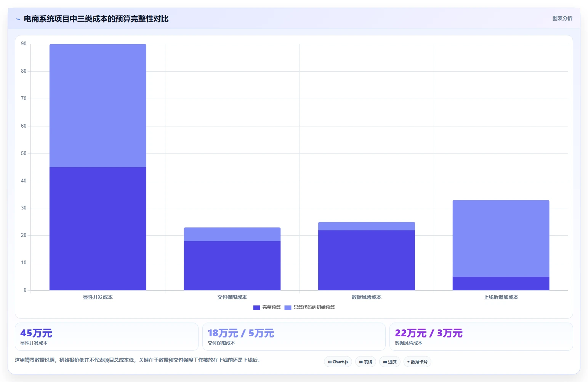Viewport: 588px width, 382px height.
Task: Click the 数据风险成本 x-axis label
Action: pos(367,297)
